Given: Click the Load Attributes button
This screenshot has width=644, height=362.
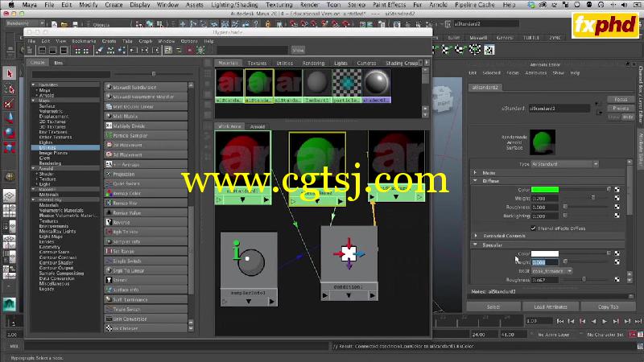Looking at the screenshot, I should pyautogui.click(x=551, y=307).
